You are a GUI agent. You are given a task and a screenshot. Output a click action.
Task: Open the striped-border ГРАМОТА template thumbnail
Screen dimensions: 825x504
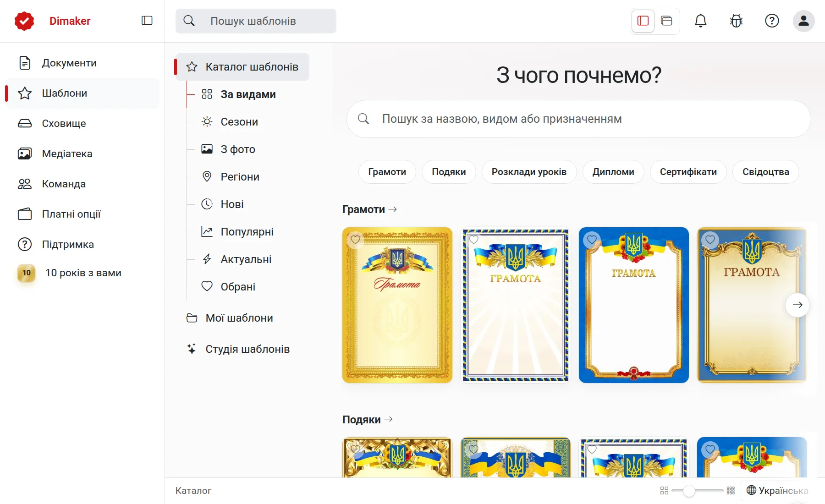pyautogui.click(x=516, y=305)
